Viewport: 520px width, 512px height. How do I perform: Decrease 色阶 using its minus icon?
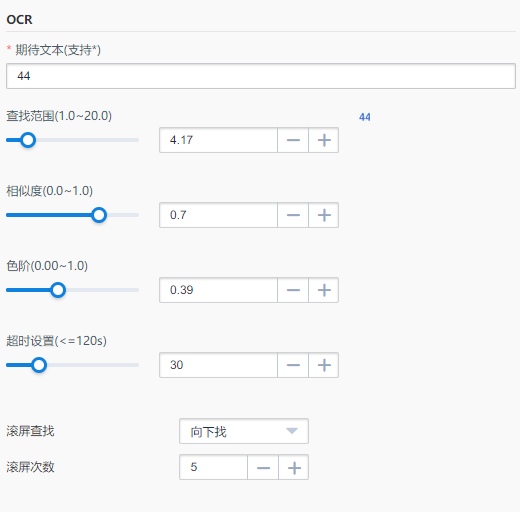pos(293,290)
